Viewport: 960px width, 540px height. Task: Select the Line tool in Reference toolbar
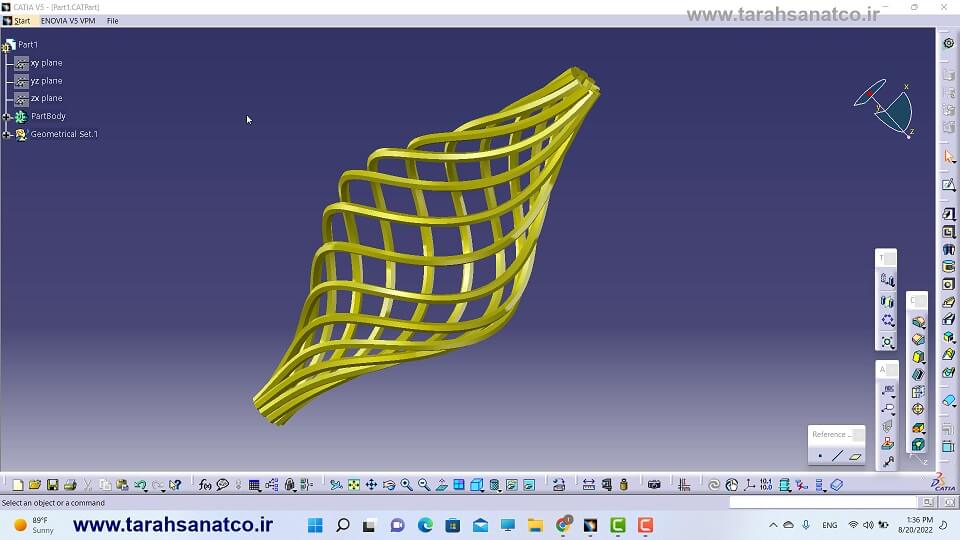837,456
